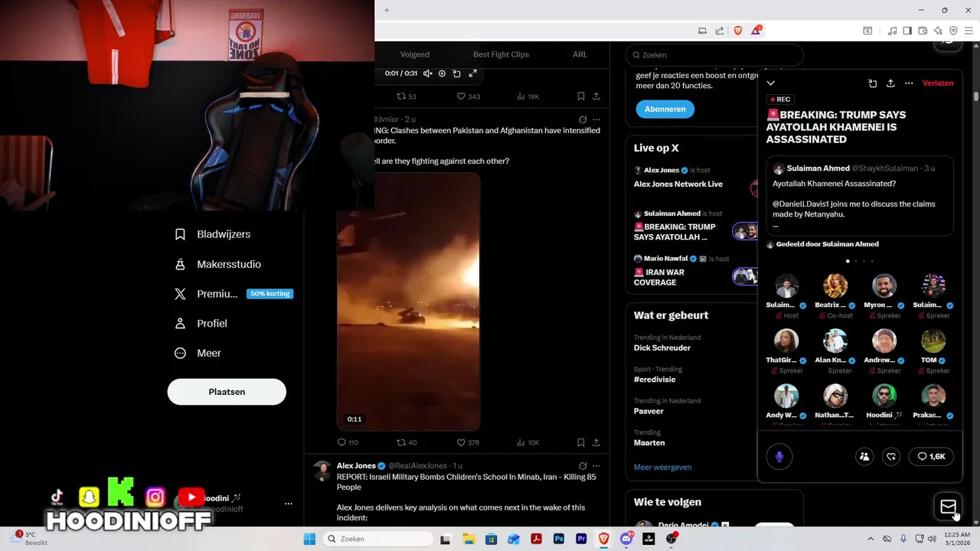Select speaker Myron avatar in space
Screen dimensions: 980x551
point(884,286)
